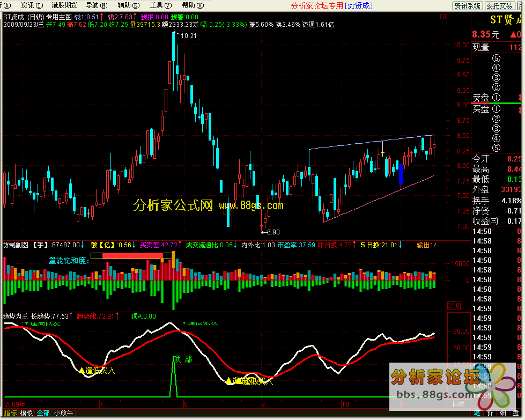Click the 量能饱和度 label
The image size is (525, 420).
[69, 261]
